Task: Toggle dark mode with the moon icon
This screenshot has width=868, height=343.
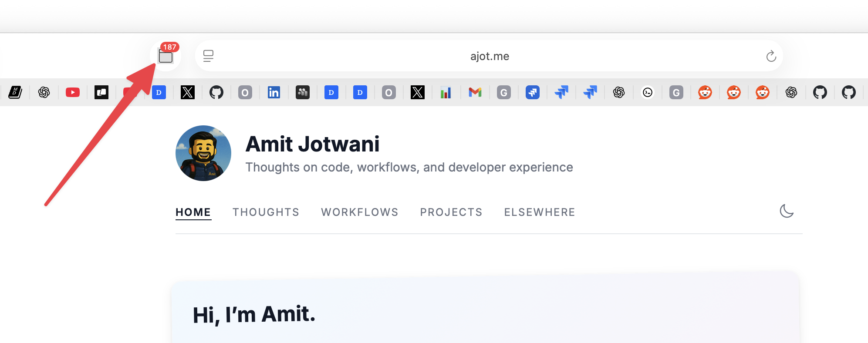Action: (787, 211)
